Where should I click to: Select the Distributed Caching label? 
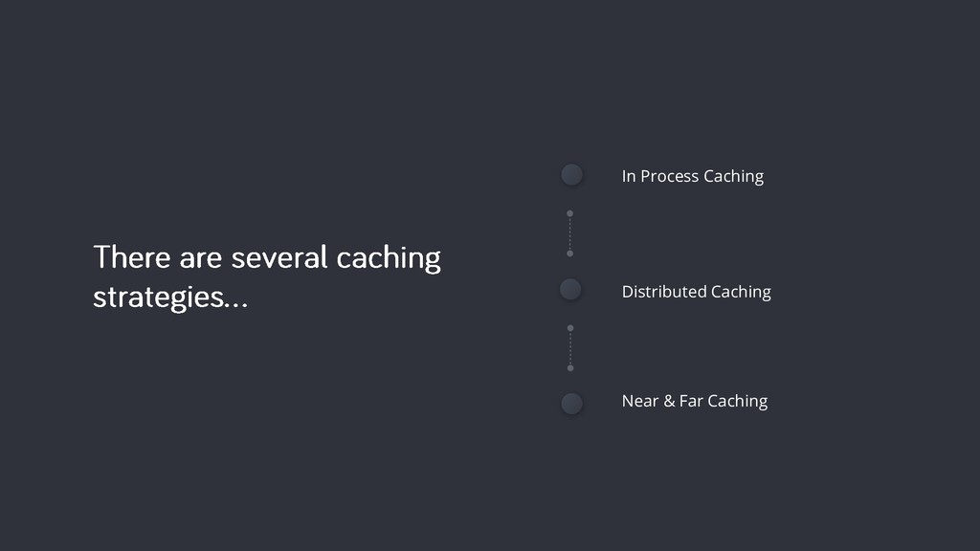tap(697, 293)
